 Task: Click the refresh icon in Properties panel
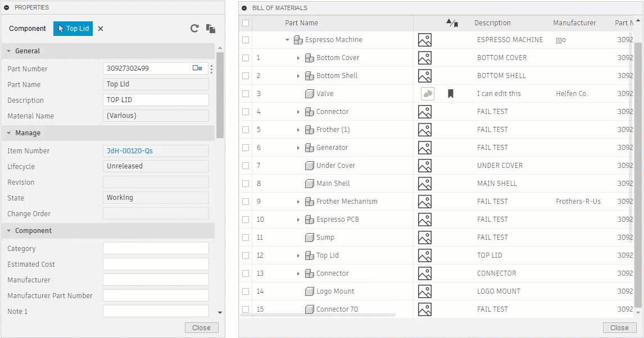tap(194, 28)
